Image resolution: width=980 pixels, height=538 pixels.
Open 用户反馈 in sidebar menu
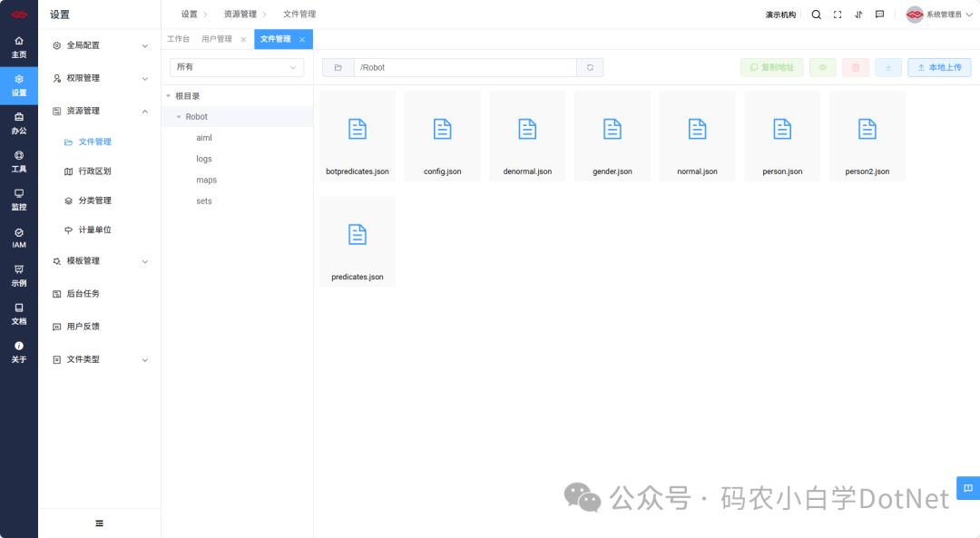coord(100,327)
